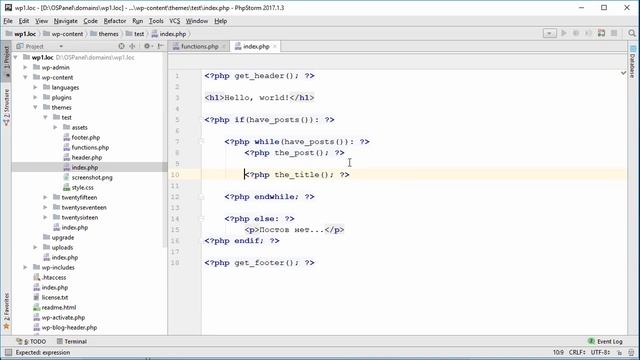640x360 pixels.
Task: Click themes in the breadcrumb bar
Action: coord(104,34)
